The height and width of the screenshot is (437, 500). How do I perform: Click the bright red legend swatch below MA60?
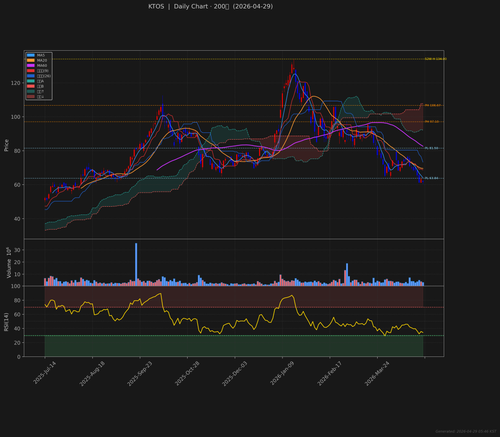tap(31, 71)
